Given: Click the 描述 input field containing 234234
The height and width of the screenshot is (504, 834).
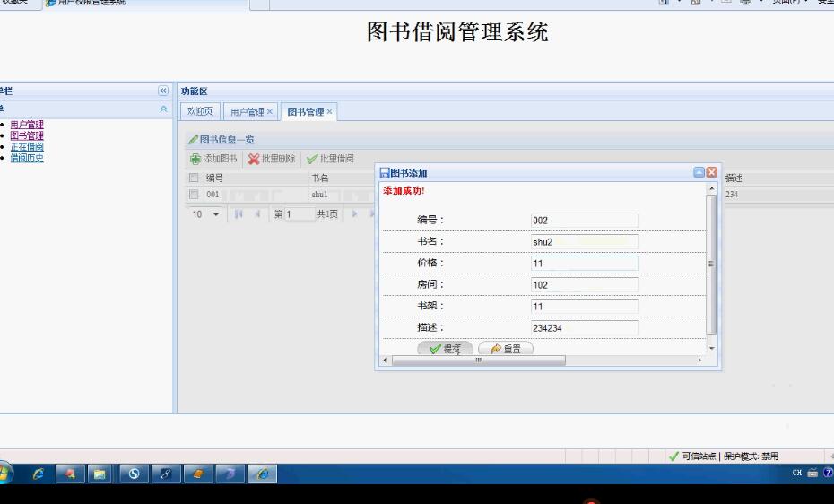Looking at the screenshot, I should click(x=584, y=328).
